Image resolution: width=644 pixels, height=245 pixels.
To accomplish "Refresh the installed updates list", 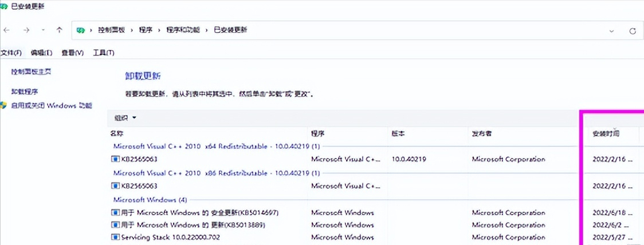I will pos(633,31).
